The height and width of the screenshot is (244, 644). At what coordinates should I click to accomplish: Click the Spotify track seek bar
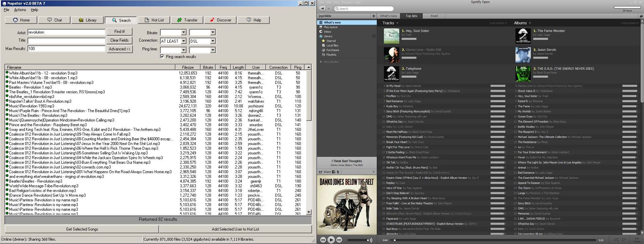tap(493, 240)
